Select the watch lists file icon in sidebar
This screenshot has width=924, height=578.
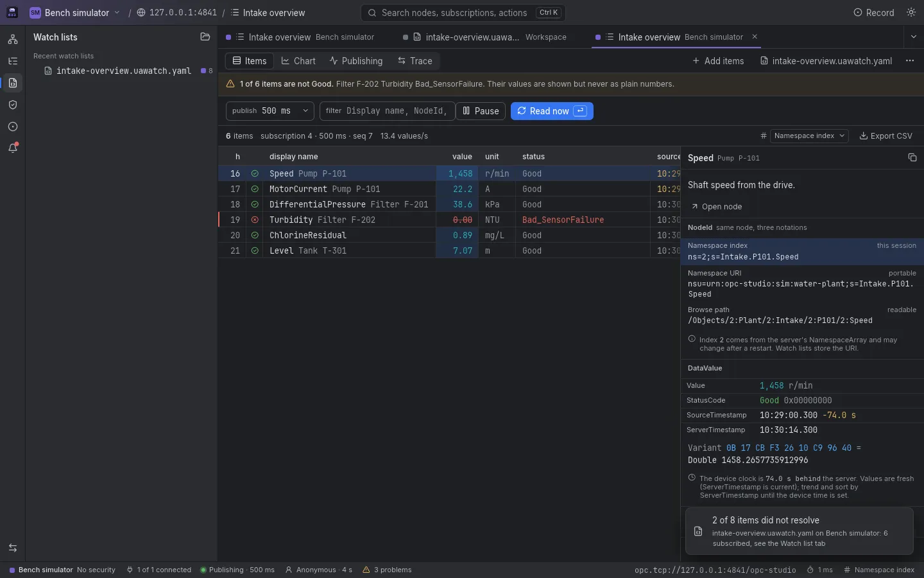point(12,83)
